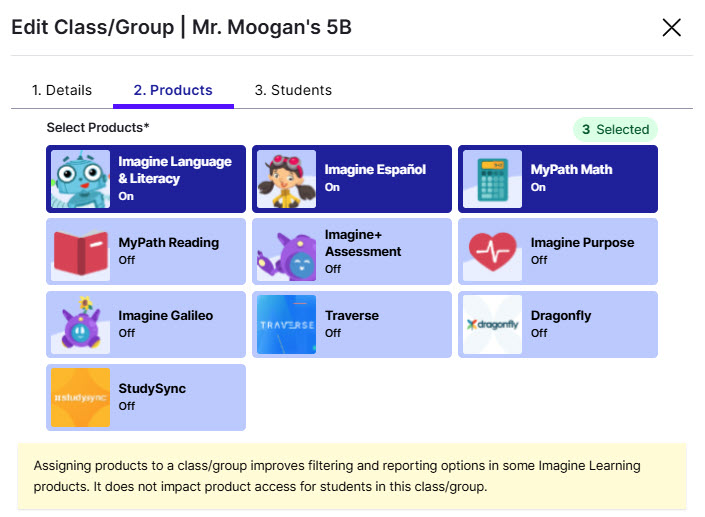Select the 2. Products tab
705x517 pixels.
[173, 90]
